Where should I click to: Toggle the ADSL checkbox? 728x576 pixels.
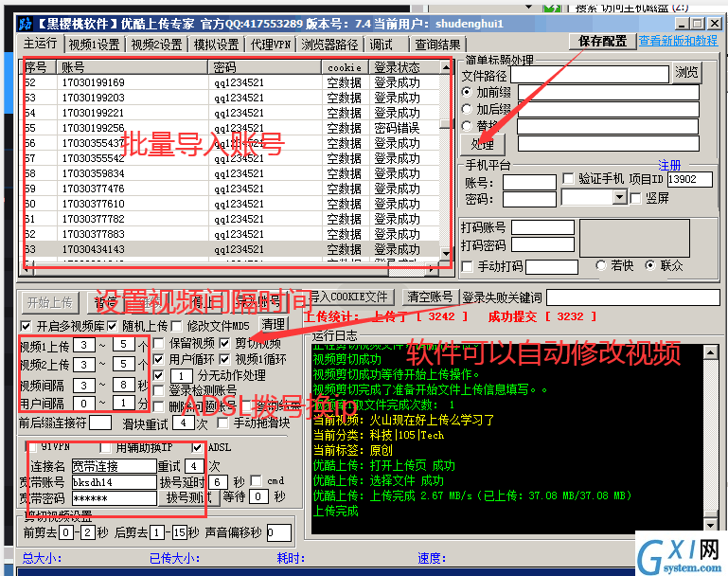(x=197, y=447)
